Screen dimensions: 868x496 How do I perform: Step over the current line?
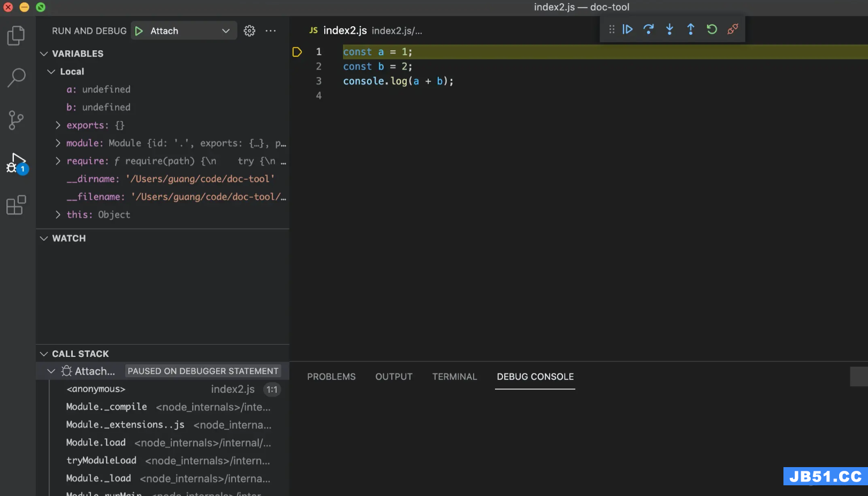coord(649,29)
